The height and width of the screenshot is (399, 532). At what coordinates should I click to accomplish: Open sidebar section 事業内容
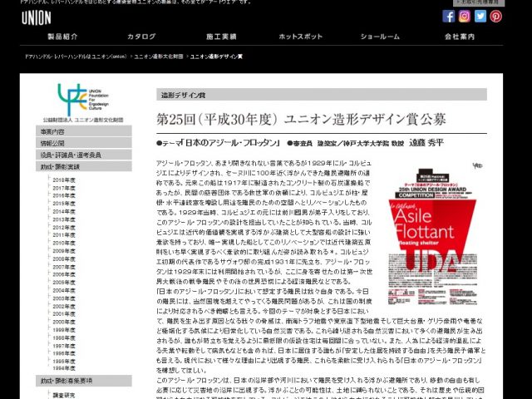[84, 131]
